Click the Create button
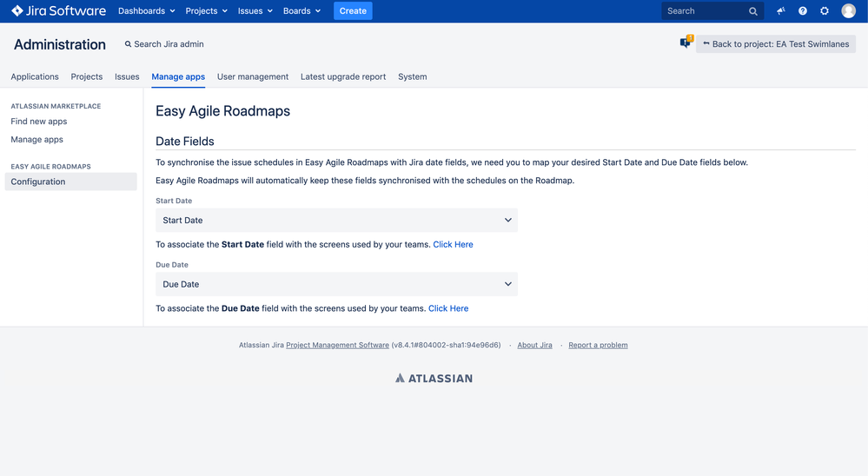The height and width of the screenshot is (476, 868). (353, 11)
